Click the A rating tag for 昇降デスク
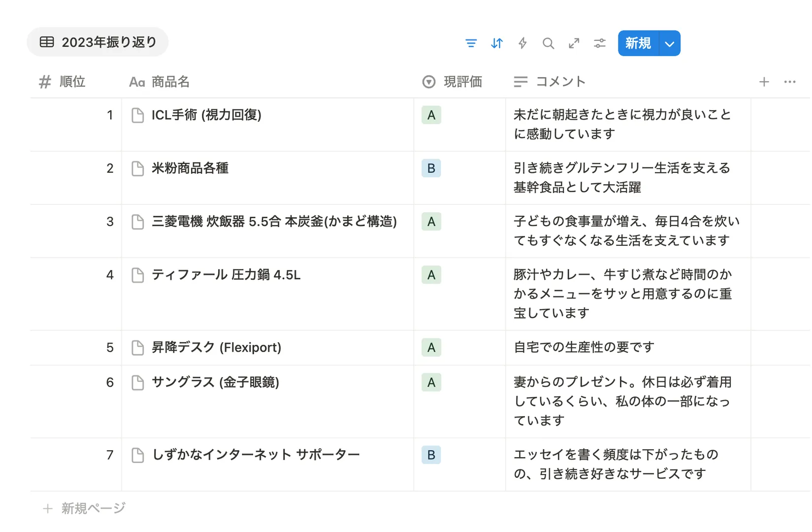The width and height of the screenshot is (812, 532). pos(431,348)
